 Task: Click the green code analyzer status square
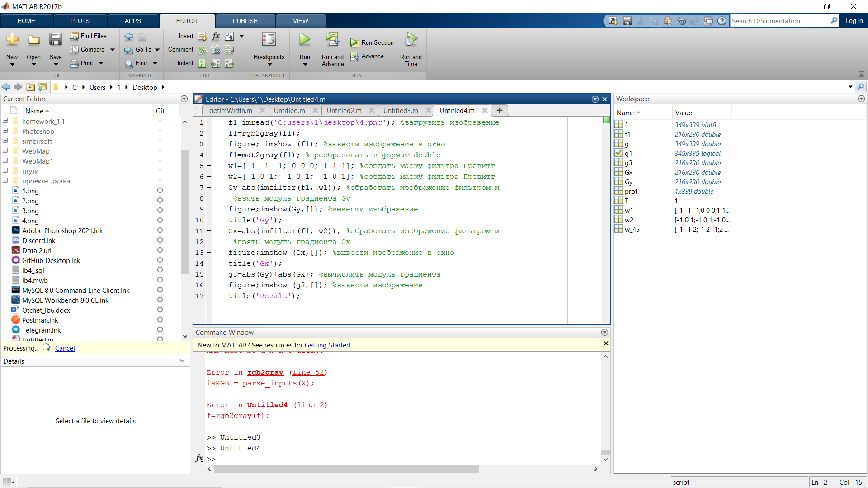606,120
